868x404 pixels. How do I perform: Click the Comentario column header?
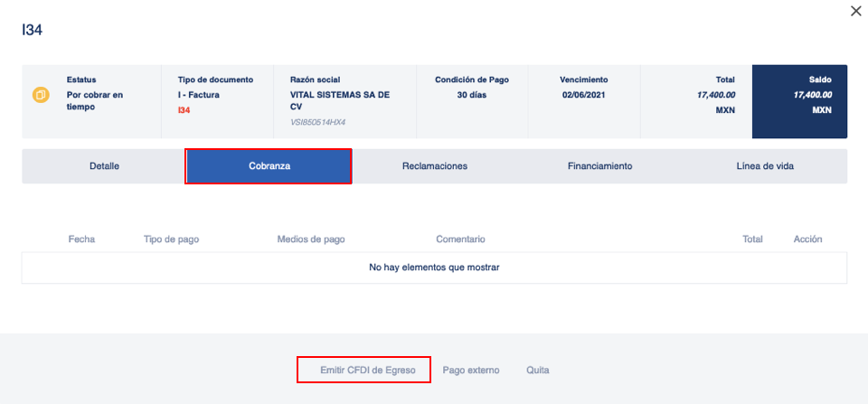(460, 240)
